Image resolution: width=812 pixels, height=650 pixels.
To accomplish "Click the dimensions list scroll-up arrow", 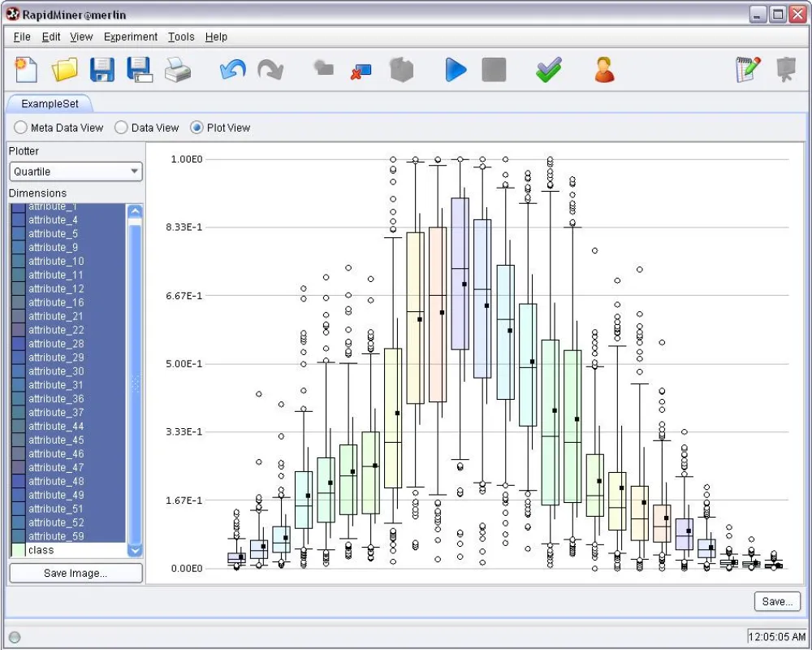I will 135,211.
